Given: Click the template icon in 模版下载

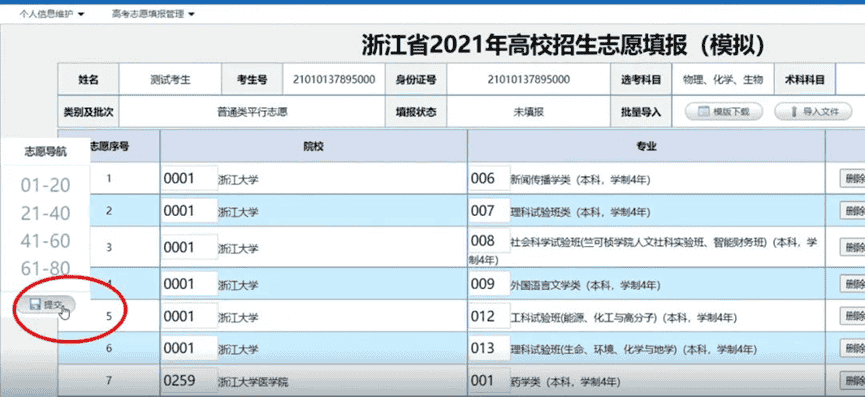Looking at the screenshot, I should pos(703,111).
